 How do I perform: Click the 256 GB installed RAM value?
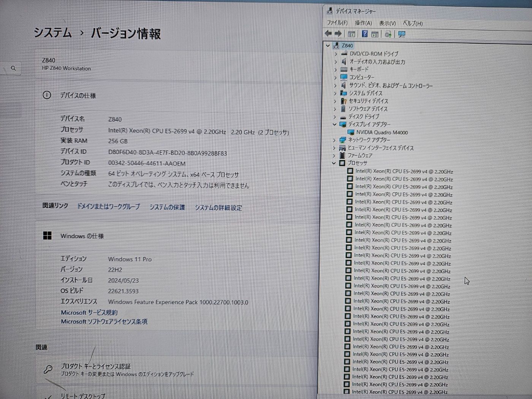(x=118, y=141)
